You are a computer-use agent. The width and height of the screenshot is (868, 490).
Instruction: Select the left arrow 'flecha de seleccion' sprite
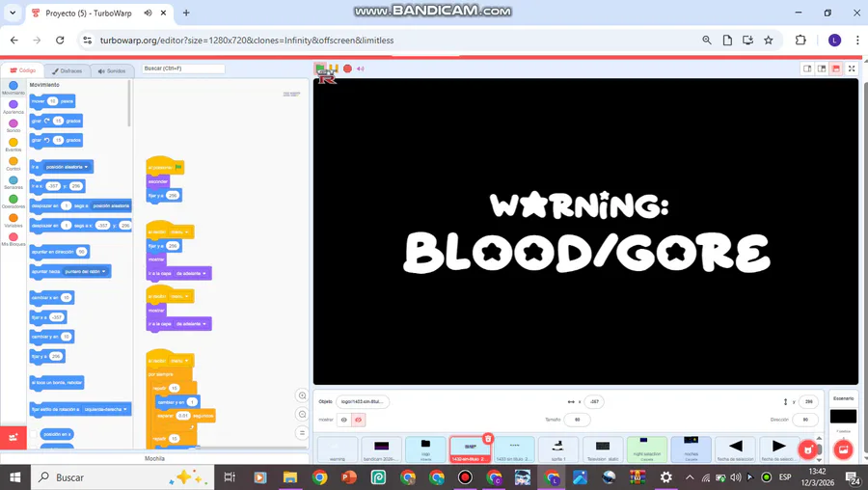(736, 449)
